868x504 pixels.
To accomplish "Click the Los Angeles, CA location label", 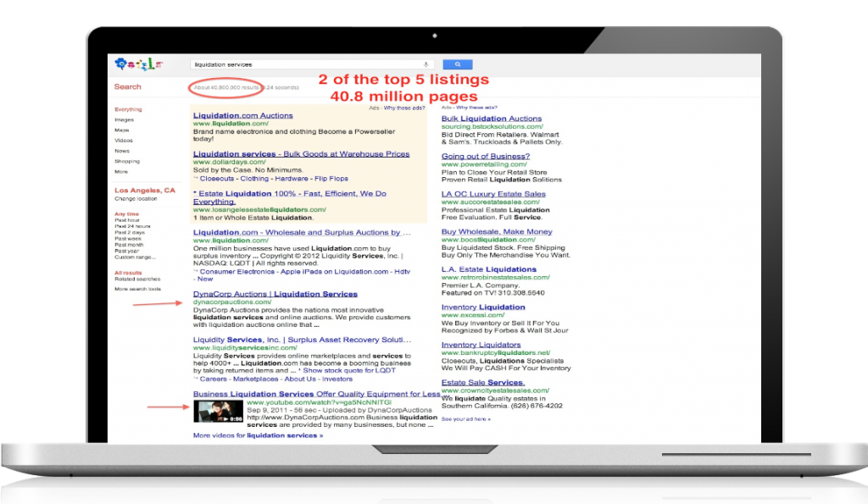I will pyautogui.click(x=144, y=191).
